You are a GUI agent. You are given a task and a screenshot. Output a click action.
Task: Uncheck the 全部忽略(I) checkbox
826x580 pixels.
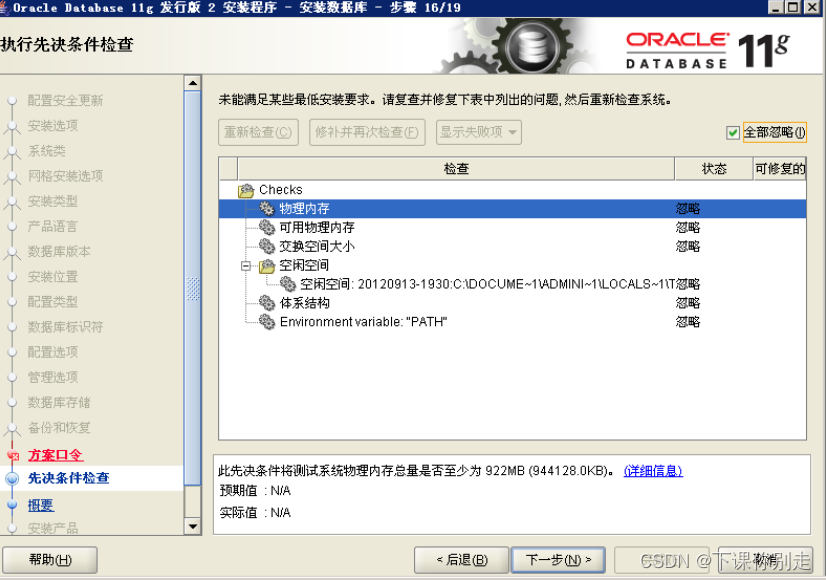pos(732,131)
